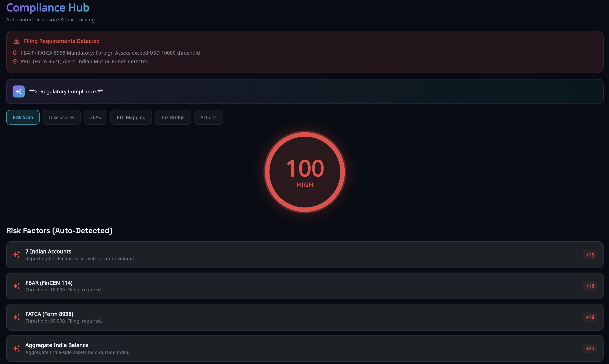The height and width of the screenshot is (364, 609).
Task: Open the FBAR (FinCEN 114) risk factor
Action: tap(305, 286)
